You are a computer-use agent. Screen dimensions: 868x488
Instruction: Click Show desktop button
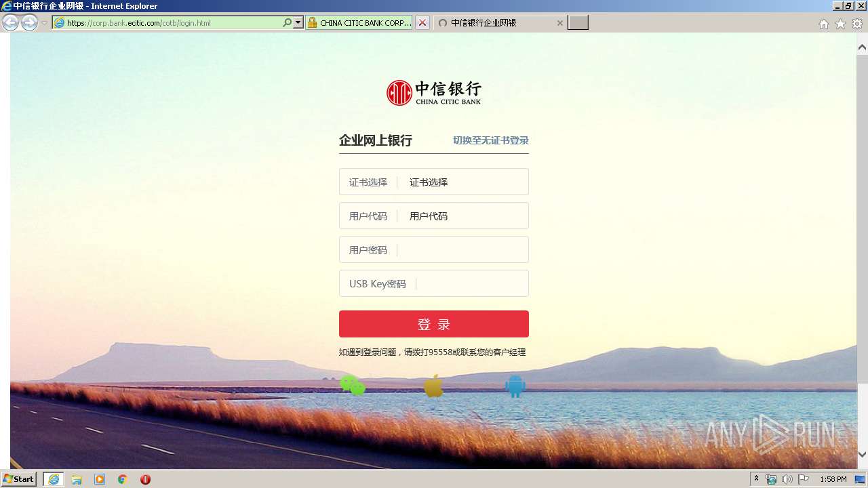tap(861, 479)
